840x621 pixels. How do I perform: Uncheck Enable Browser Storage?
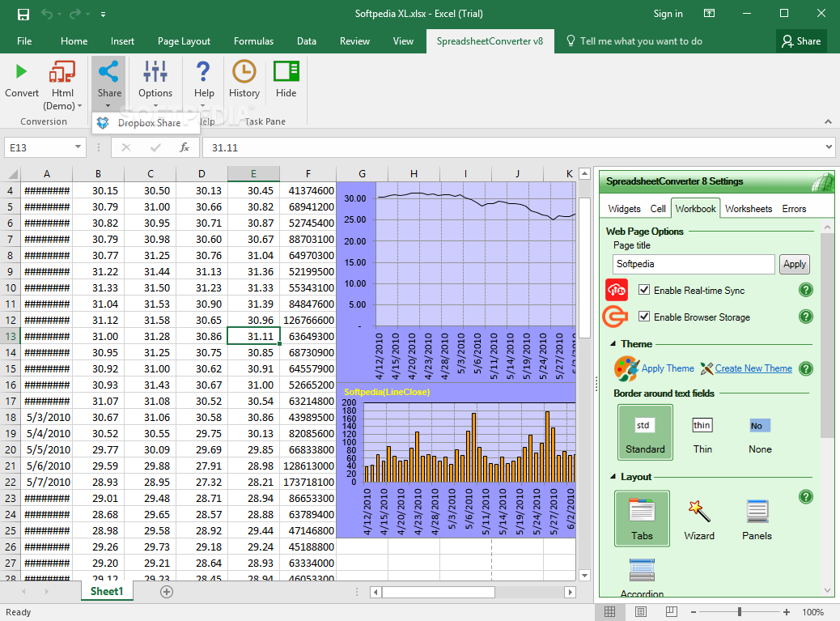pyautogui.click(x=644, y=317)
